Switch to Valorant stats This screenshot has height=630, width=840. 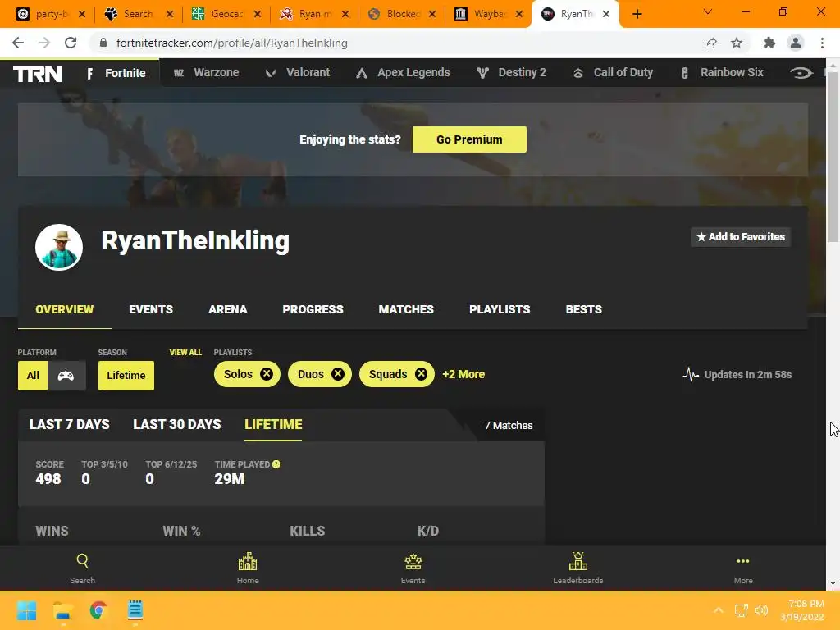coord(297,72)
